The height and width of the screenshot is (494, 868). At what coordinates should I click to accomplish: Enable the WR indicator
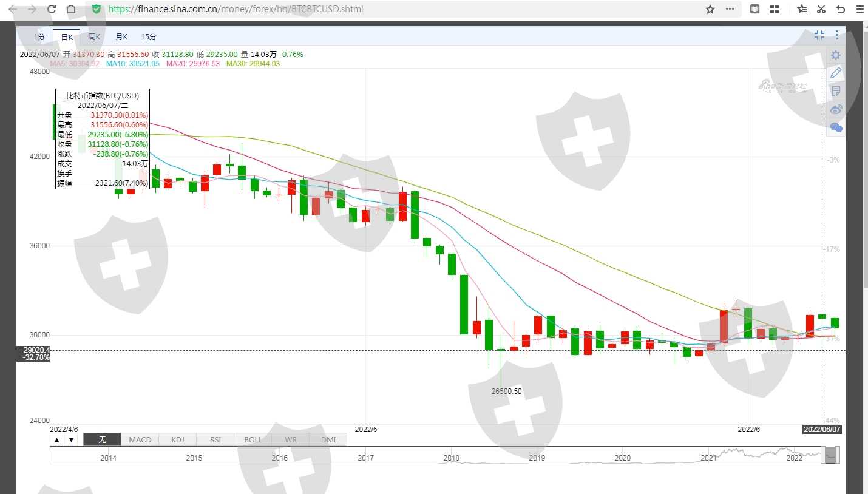[x=290, y=440]
